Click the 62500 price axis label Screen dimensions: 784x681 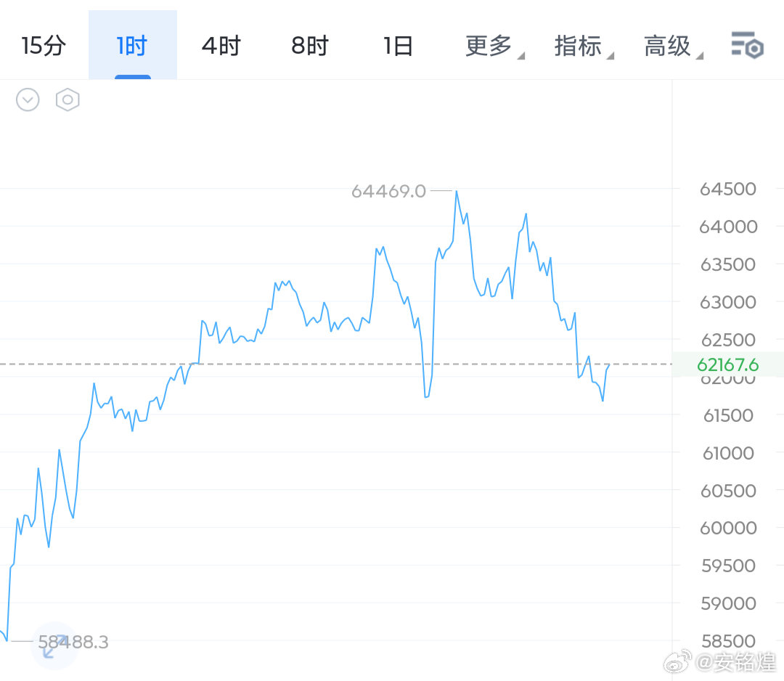(728, 340)
